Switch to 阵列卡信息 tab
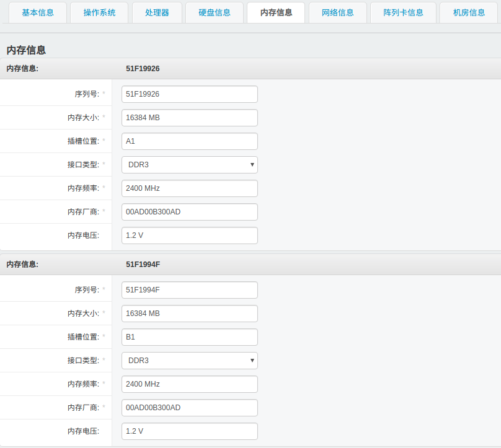This screenshot has height=448, width=501. pos(402,12)
